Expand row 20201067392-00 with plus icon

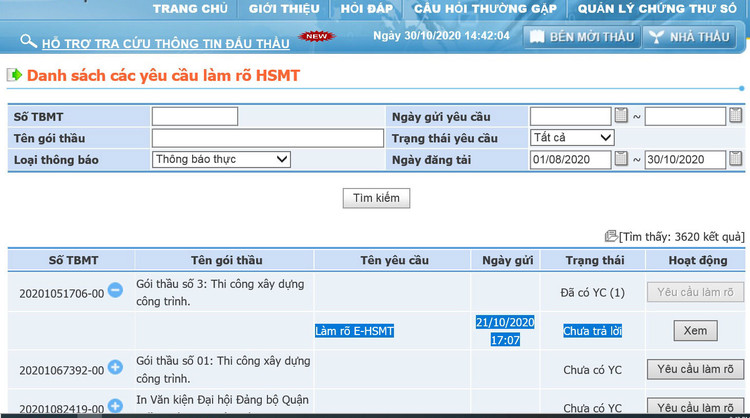(x=115, y=367)
